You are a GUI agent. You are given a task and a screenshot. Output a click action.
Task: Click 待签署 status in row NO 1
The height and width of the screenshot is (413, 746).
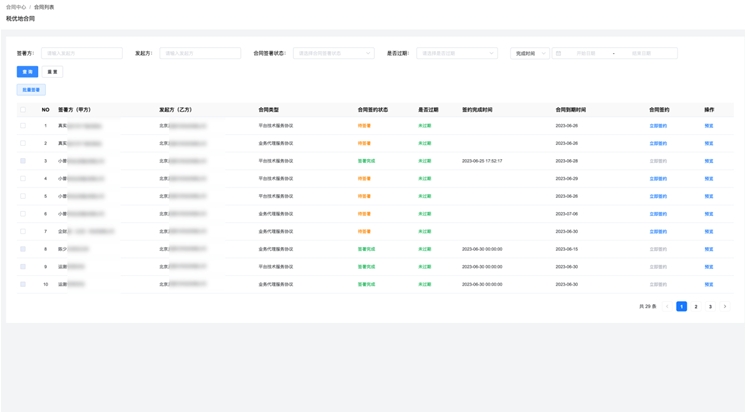pos(364,126)
